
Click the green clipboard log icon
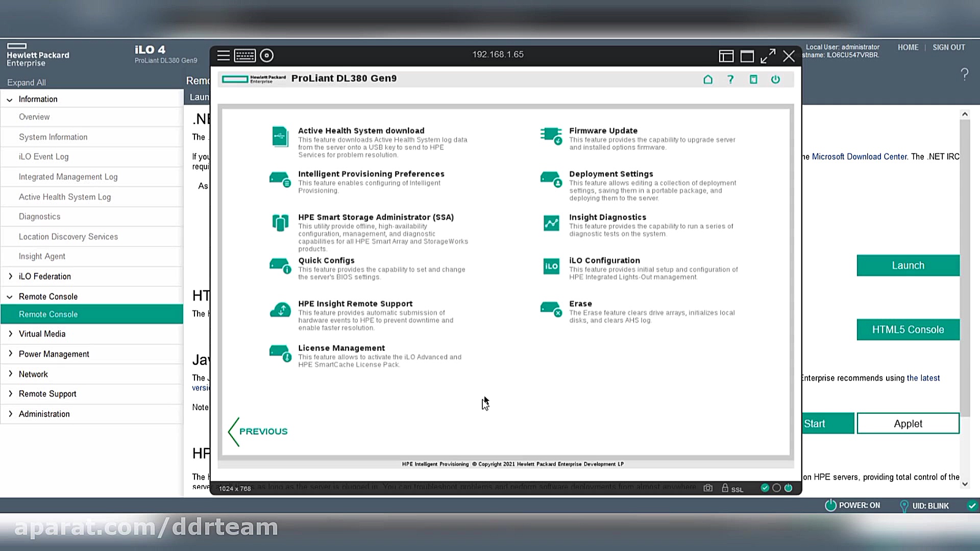(753, 79)
